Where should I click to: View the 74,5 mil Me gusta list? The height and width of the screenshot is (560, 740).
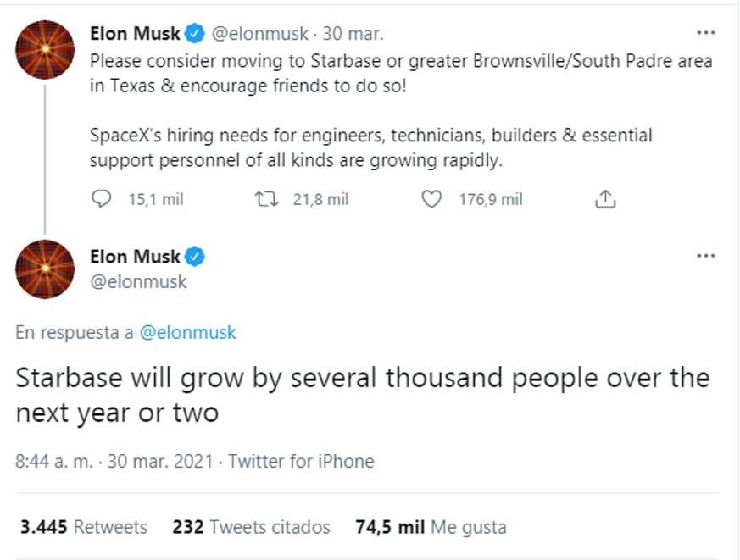431,527
